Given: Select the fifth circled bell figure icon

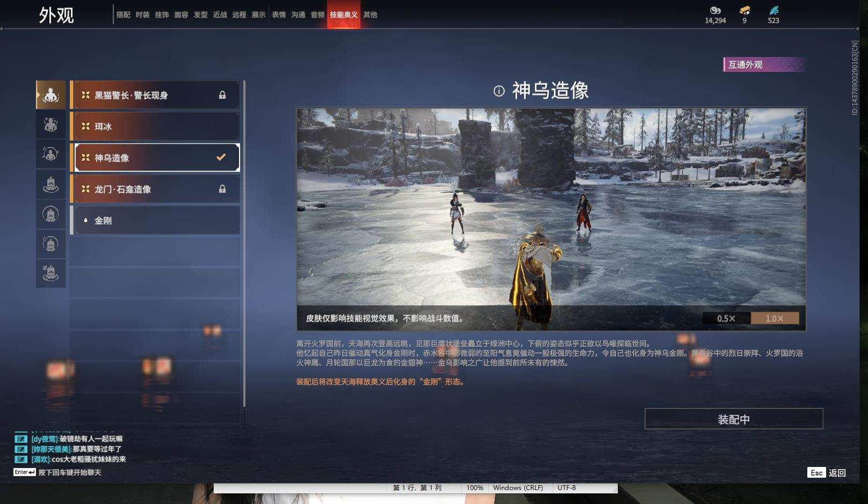Looking at the screenshot, I should click(x=50, y=215).
